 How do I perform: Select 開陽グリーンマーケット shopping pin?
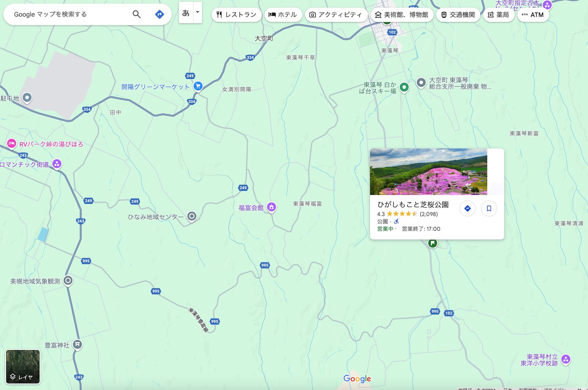(x=198, y=86)
